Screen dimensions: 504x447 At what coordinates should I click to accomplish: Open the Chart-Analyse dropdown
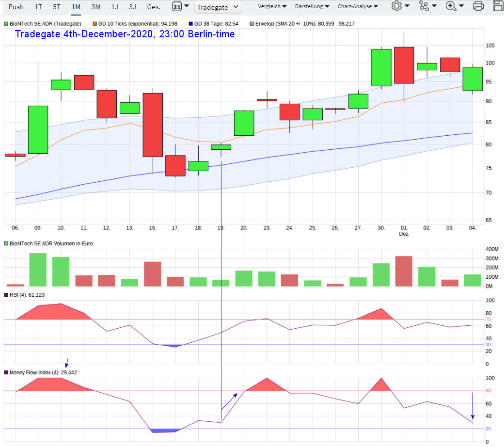coord(358,6)
